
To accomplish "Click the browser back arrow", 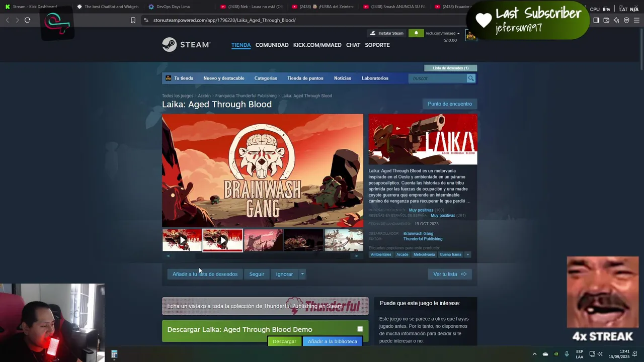I will point(7,20).
